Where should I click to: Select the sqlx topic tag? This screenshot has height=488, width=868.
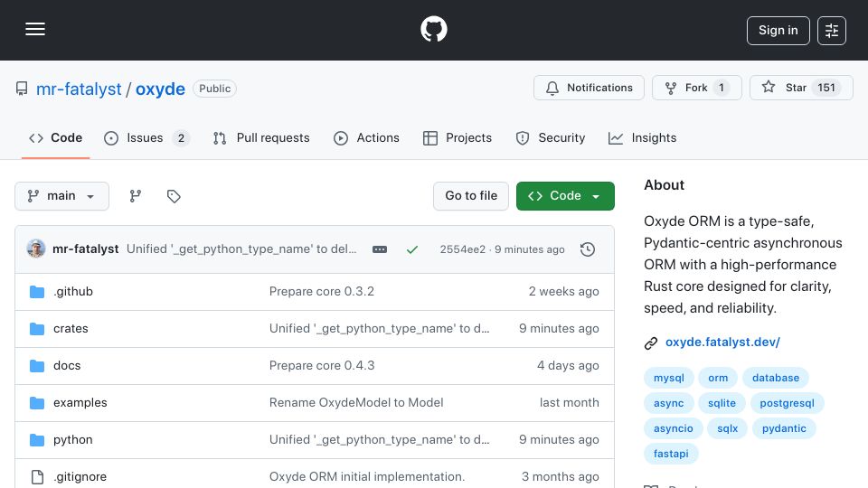click(727, 428)
